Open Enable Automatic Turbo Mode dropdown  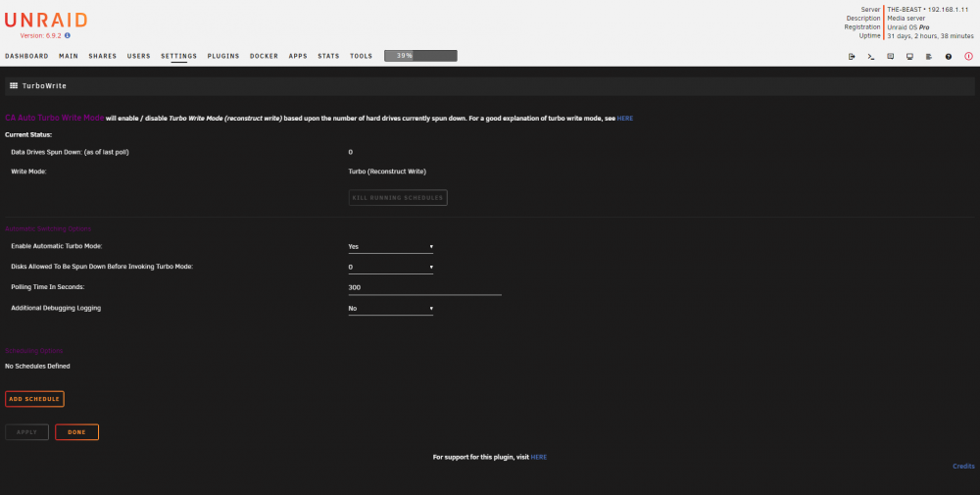click(391, 247)
